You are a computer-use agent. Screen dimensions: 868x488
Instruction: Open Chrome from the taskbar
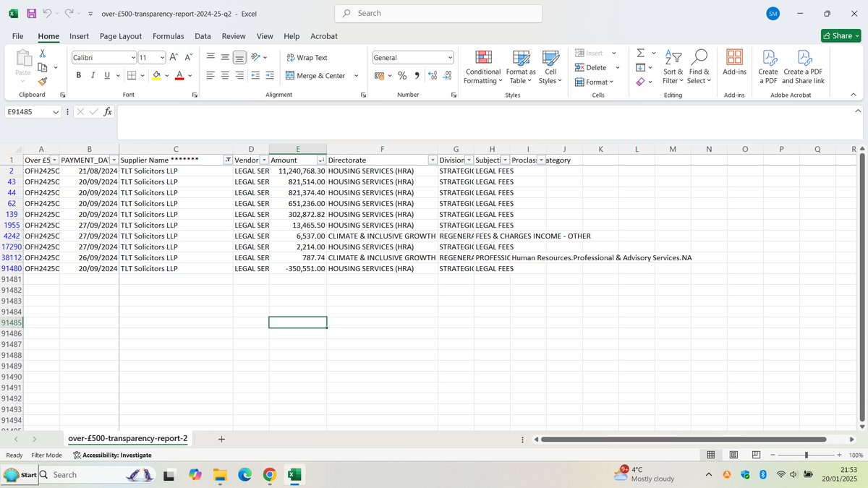coord(269,475)
